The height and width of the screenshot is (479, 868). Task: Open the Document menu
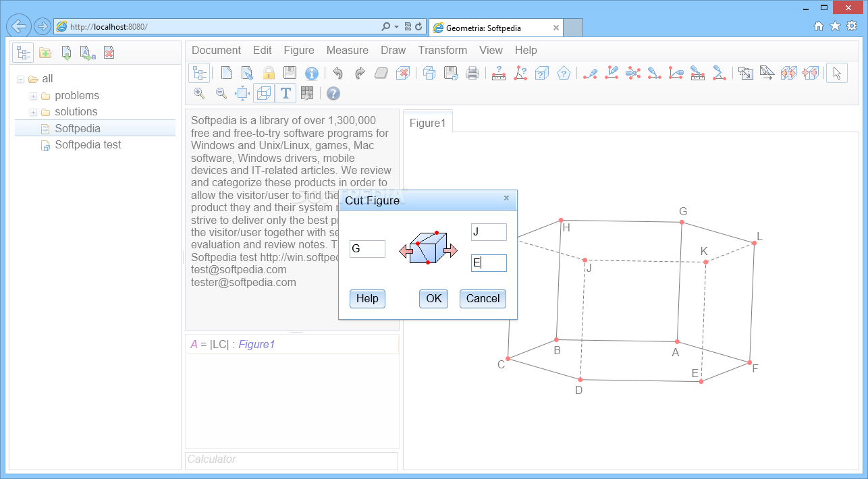pyautogui.click(x=216, y=50)
